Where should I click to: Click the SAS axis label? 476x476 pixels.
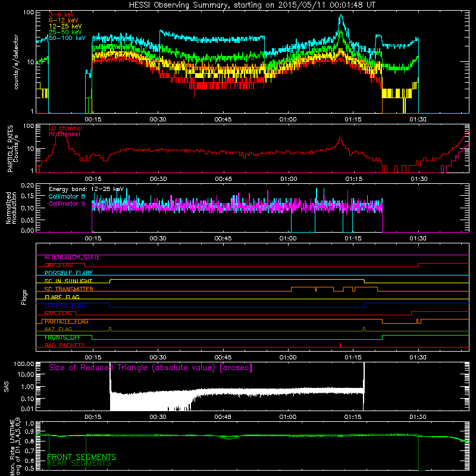coord(6,387)
